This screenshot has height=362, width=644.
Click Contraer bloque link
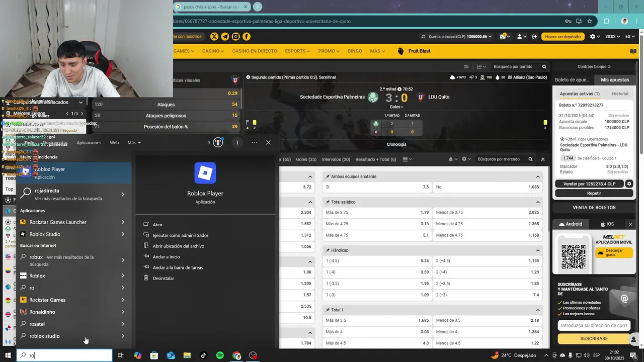594,66
